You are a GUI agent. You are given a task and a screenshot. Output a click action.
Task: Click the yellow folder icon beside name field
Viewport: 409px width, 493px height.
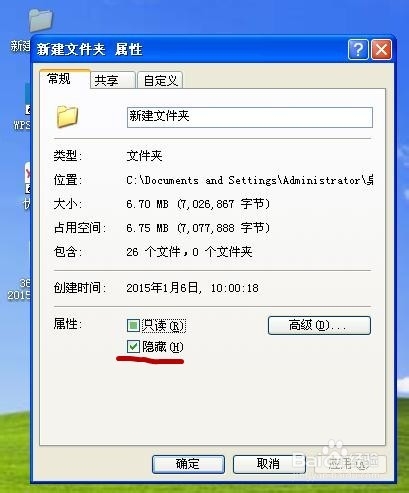point(67,116)
